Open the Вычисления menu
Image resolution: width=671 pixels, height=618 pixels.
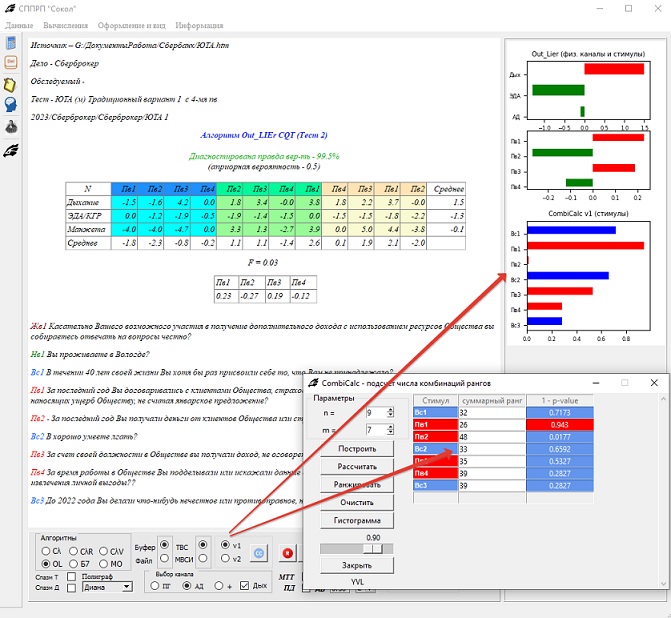(x=65, y=25)
